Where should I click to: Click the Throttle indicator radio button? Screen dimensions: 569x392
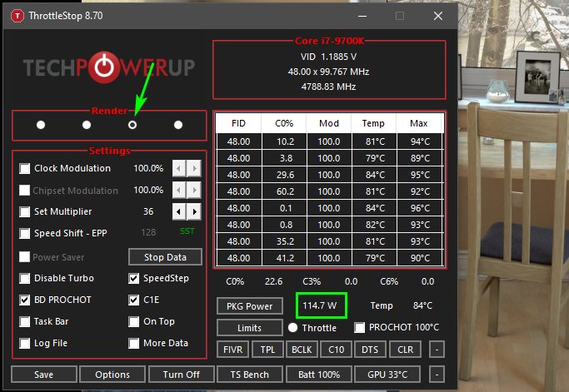[293, 327]
